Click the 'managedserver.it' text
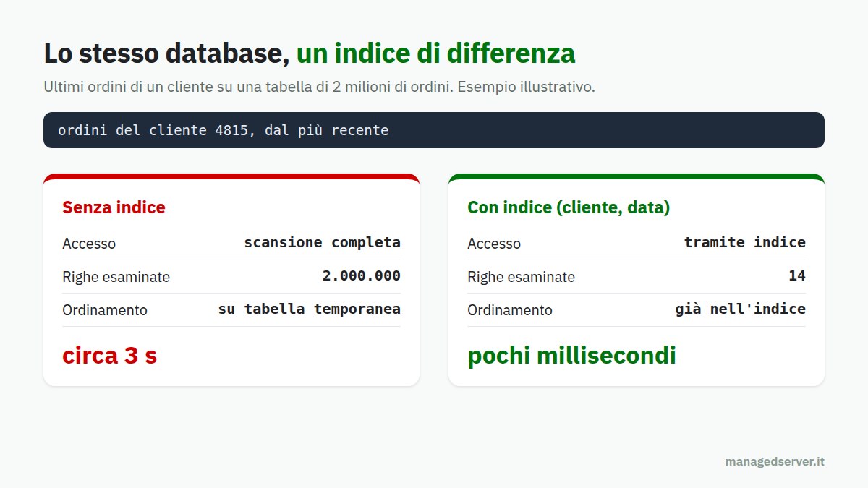 (x=775, y=461)
